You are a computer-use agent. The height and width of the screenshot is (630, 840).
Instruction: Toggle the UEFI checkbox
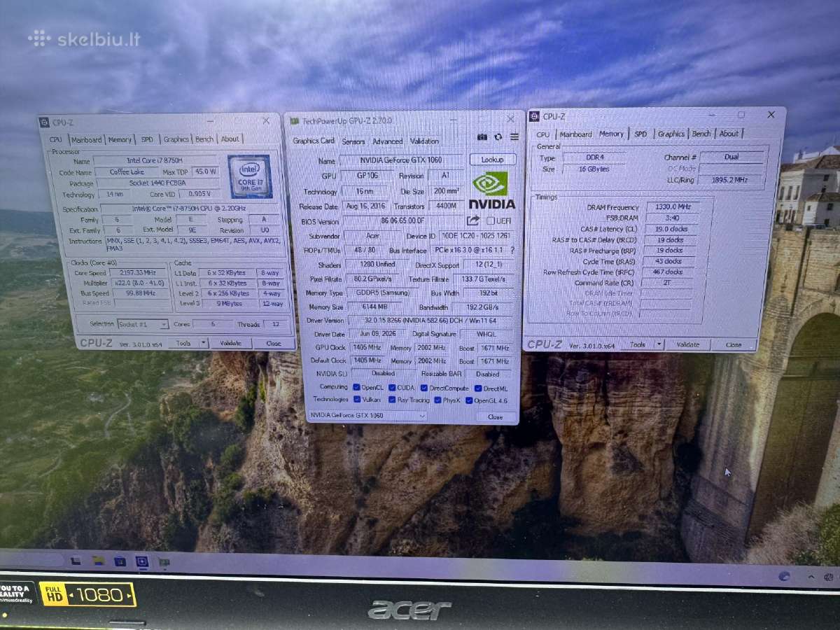point(490,221)
